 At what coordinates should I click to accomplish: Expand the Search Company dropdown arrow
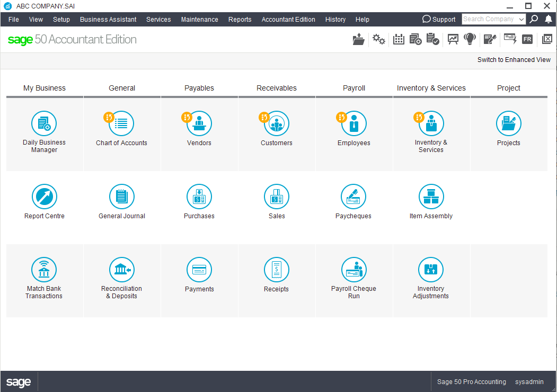521,19
